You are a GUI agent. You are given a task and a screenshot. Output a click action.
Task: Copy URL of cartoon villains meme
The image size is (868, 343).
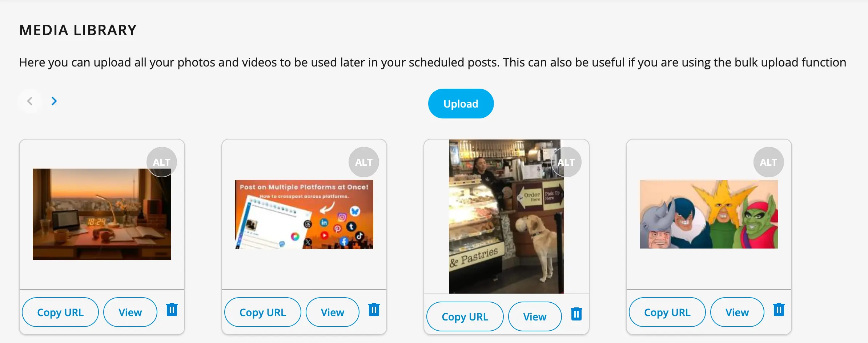tap(667, 312)
